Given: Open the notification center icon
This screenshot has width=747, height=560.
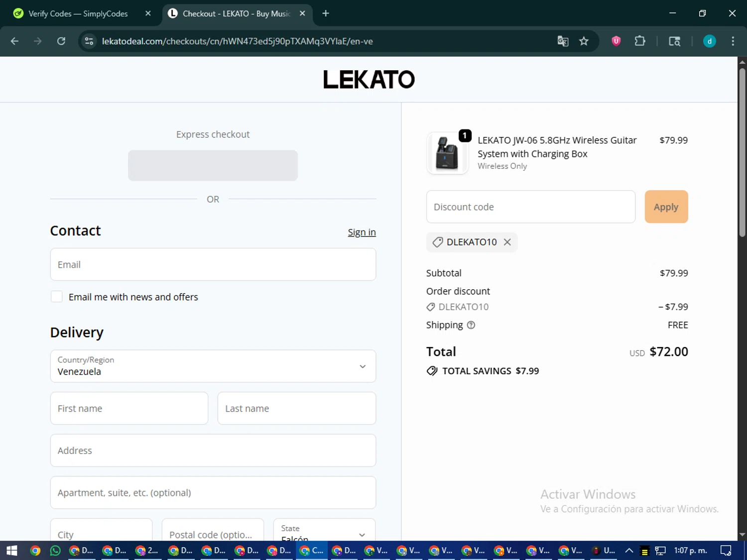Looking at the screenshot, I should pyautogui.click(x=726, y=551).
